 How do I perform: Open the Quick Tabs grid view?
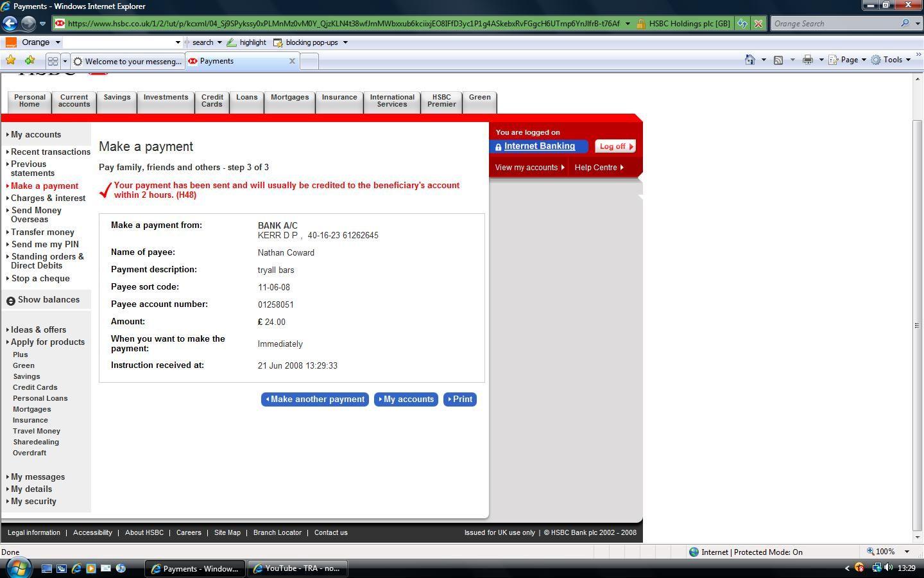[x=53, y=61]
